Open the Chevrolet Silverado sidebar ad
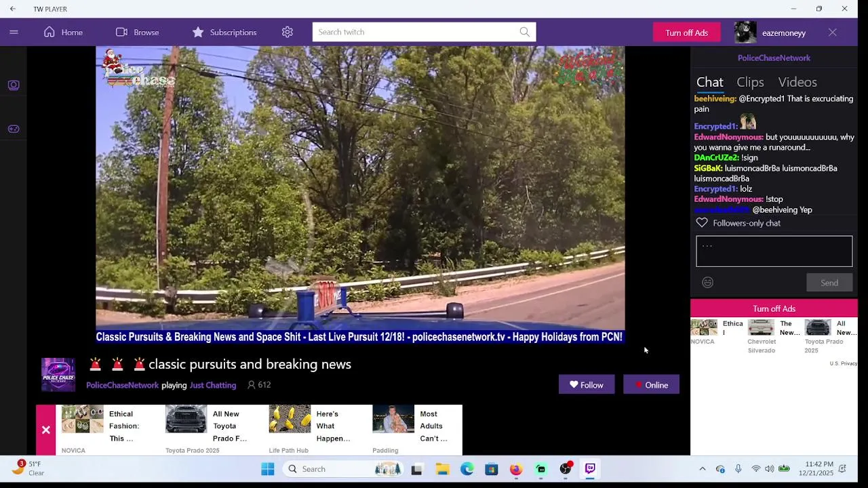This screenshot has width=868, height=488. (x=774, y=337)
